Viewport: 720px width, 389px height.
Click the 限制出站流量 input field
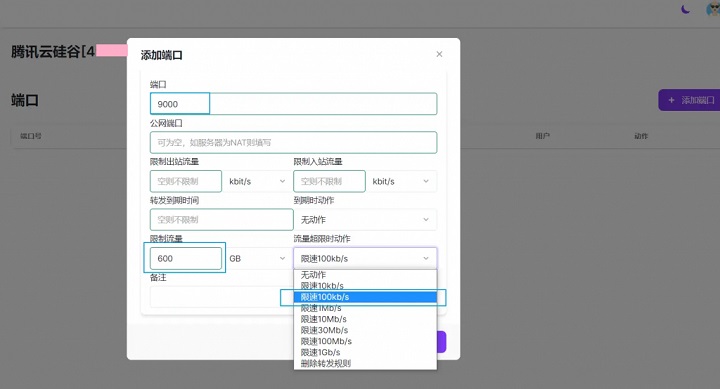pyautogui.click(x=186, y=181)
